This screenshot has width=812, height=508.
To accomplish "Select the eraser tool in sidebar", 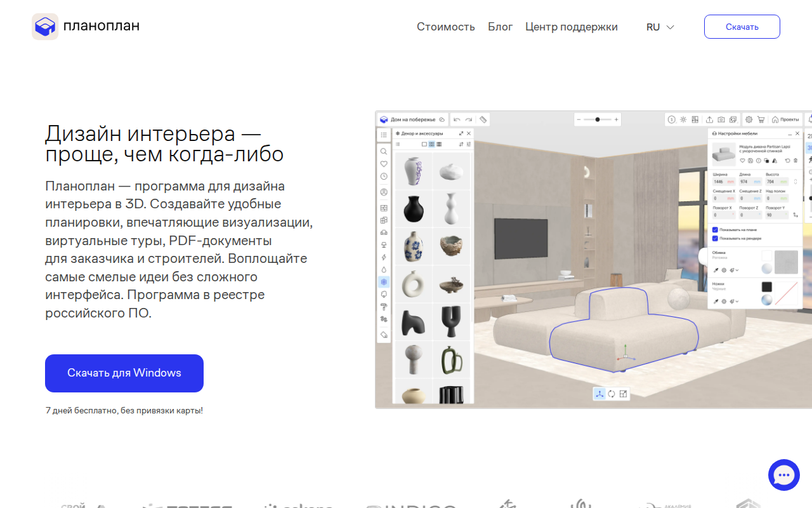I will (x=384, y=335).
